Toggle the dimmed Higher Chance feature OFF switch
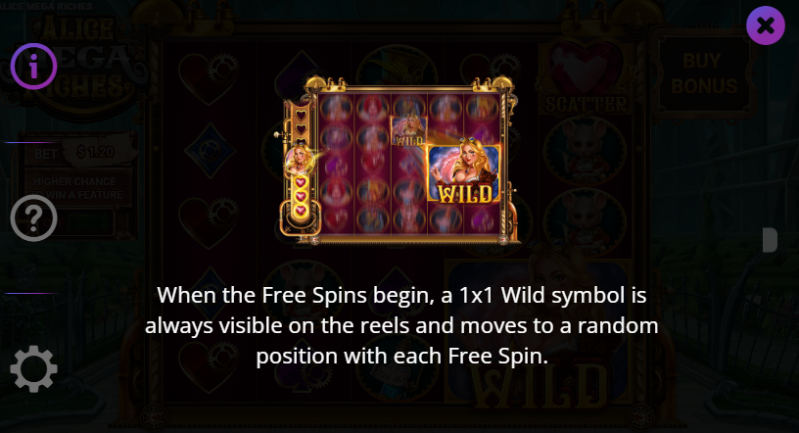799x433 pixels. (x=76, y=223)
